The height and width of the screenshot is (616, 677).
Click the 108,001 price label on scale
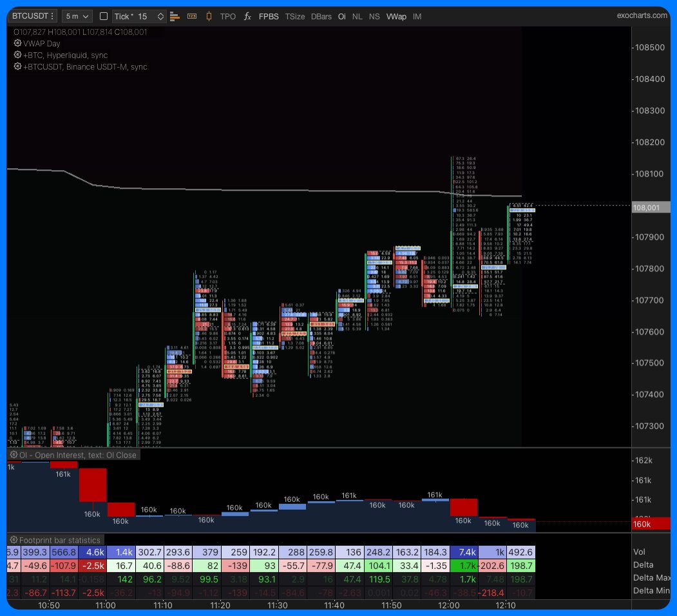[x=651, y=207]
